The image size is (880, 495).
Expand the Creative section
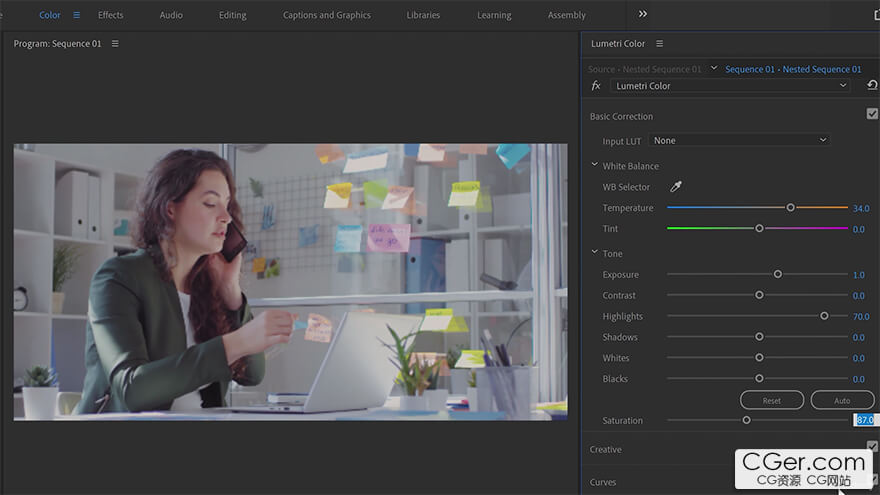pyautogui.click(x=606, y=450)
